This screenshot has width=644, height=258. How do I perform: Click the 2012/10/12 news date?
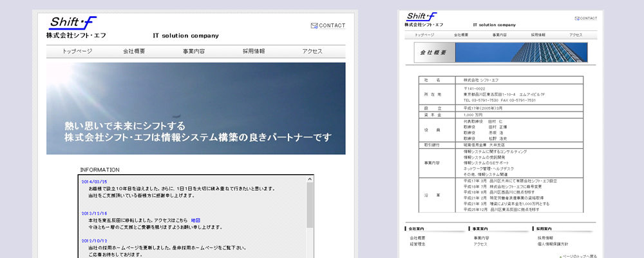tap(94, 241)
